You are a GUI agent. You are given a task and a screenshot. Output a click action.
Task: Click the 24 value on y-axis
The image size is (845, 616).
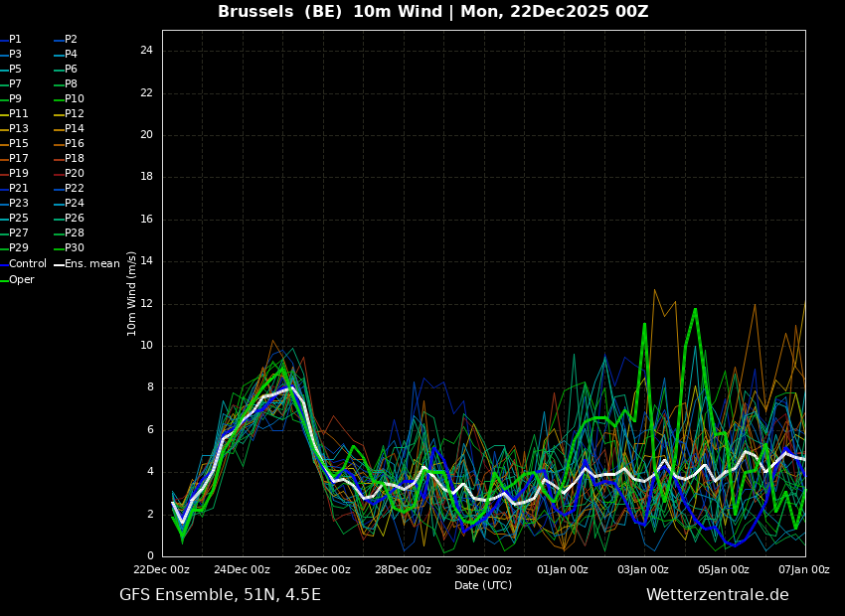coord(146,51)
